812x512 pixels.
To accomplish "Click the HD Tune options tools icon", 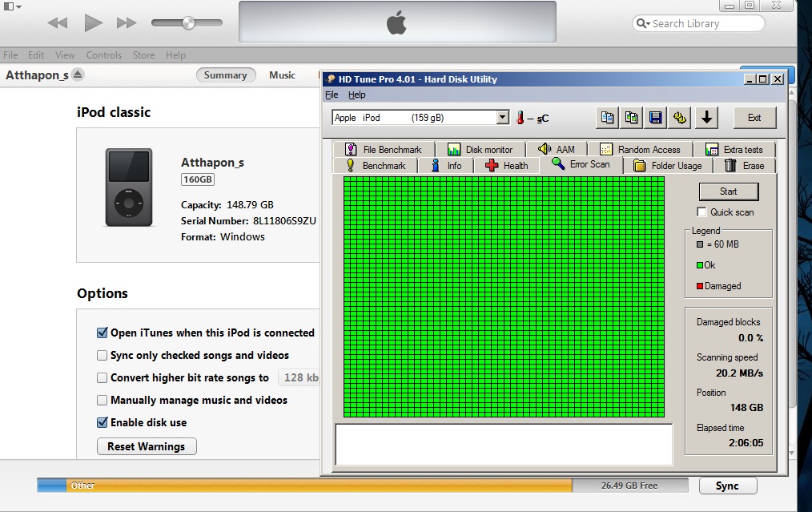I will click(681, 118).
